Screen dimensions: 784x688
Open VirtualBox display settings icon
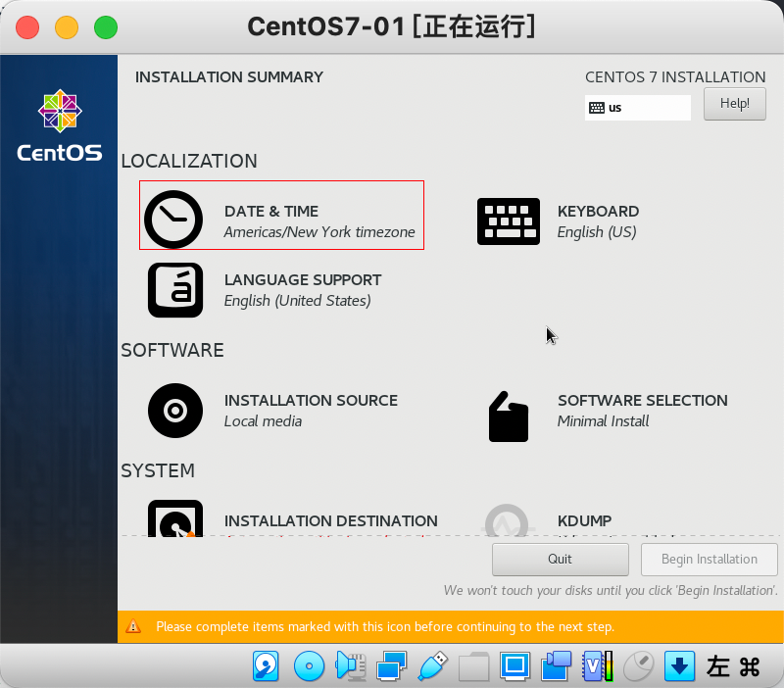tap(515, 666)
